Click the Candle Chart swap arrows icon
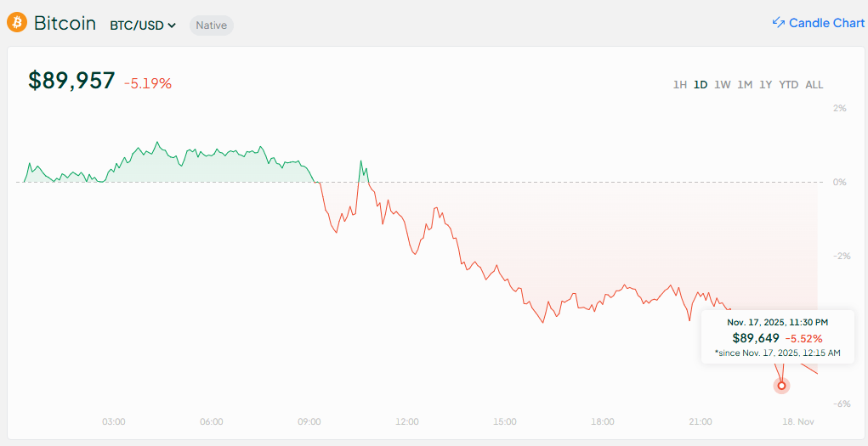The image size is (868, 446). [x=778, y=23]
